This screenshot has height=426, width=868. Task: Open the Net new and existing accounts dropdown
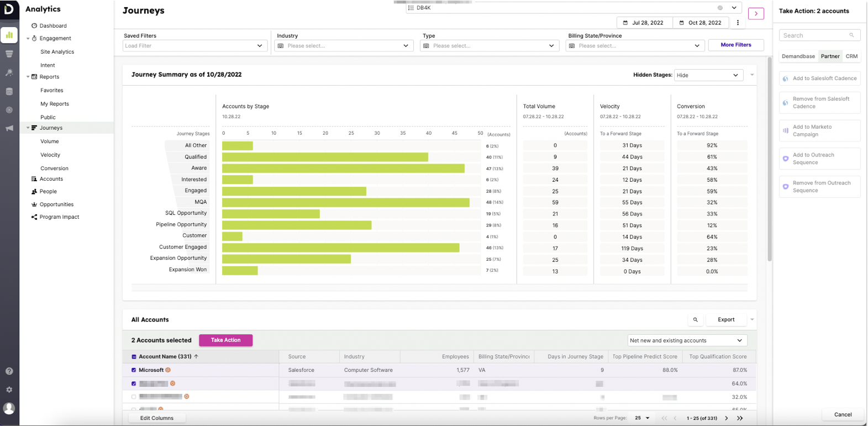point(687,340)
